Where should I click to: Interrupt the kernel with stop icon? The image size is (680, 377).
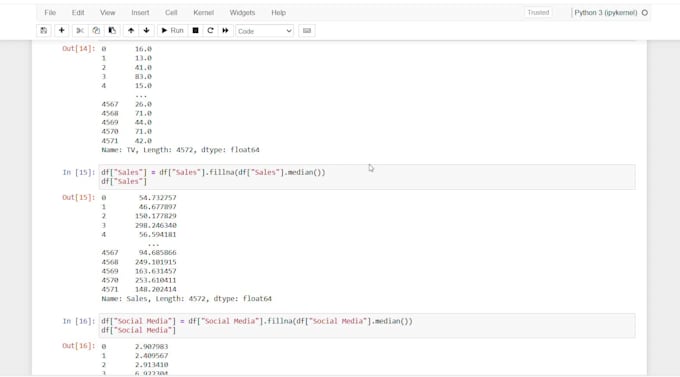pyautogui.click(x=196, y=31)
